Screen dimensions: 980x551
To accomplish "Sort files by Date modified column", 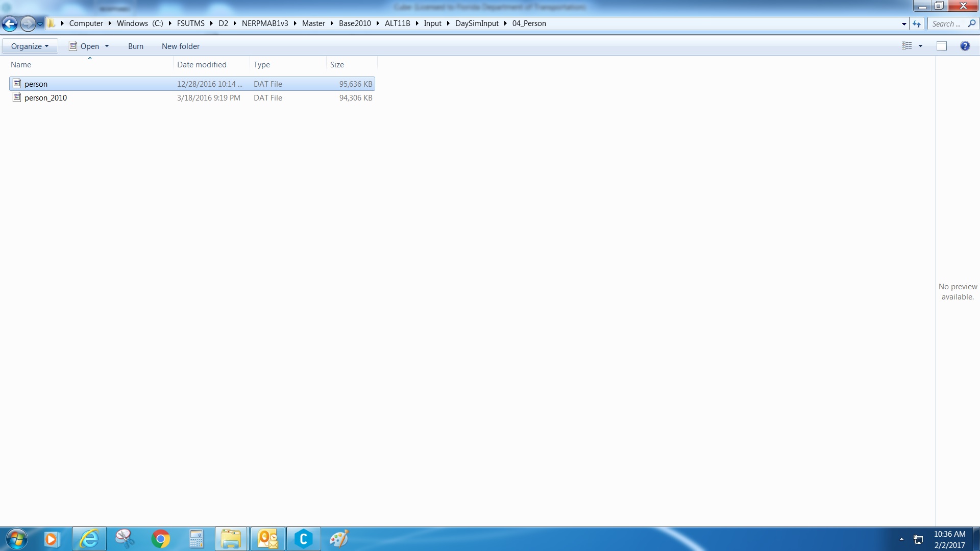I will click(x=202, y=65).
